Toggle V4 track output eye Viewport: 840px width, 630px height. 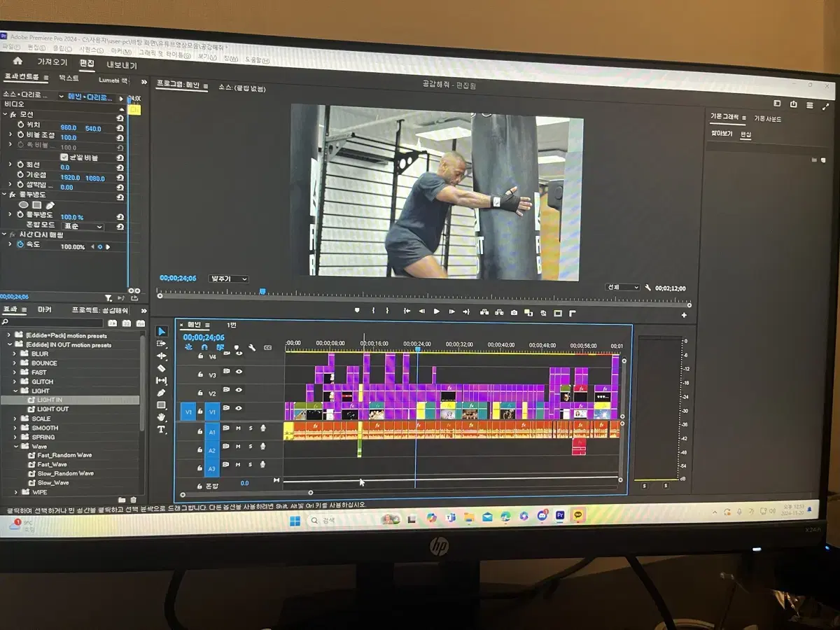pos(239,354)
